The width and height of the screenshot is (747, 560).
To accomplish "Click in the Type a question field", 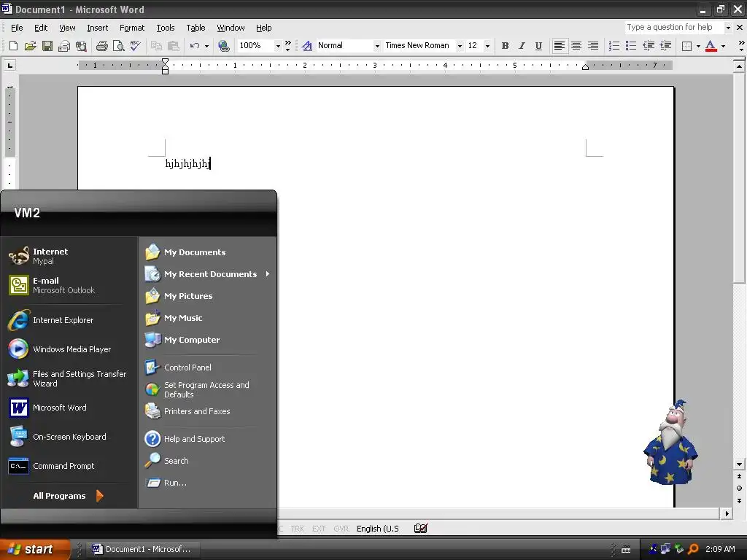I will [674, 27].
